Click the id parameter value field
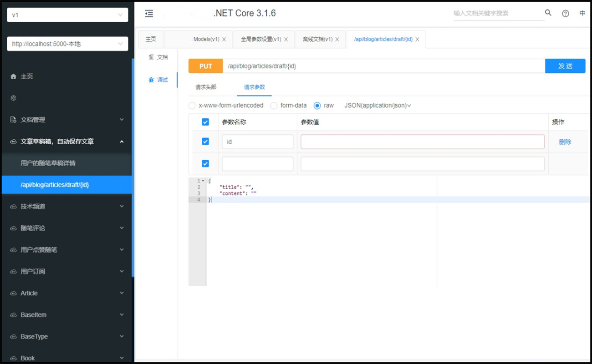Viewport: 592px width, 364px height. (x=423, y=142)
